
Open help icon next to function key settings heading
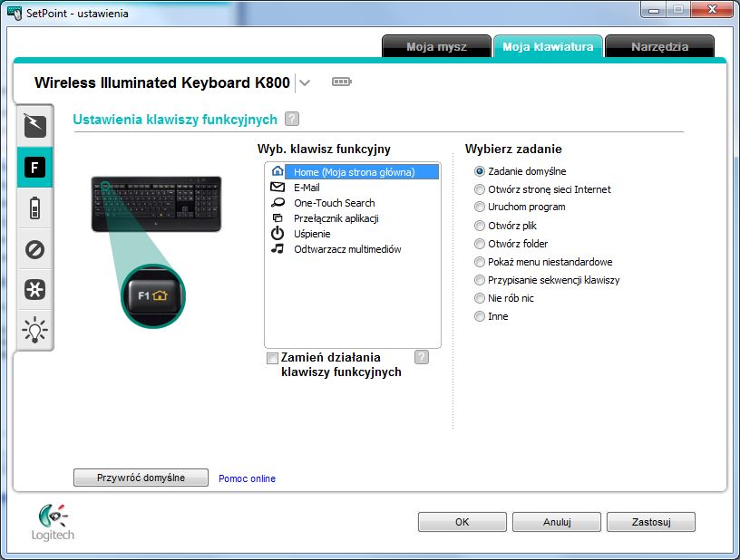(x=292, y=119)
